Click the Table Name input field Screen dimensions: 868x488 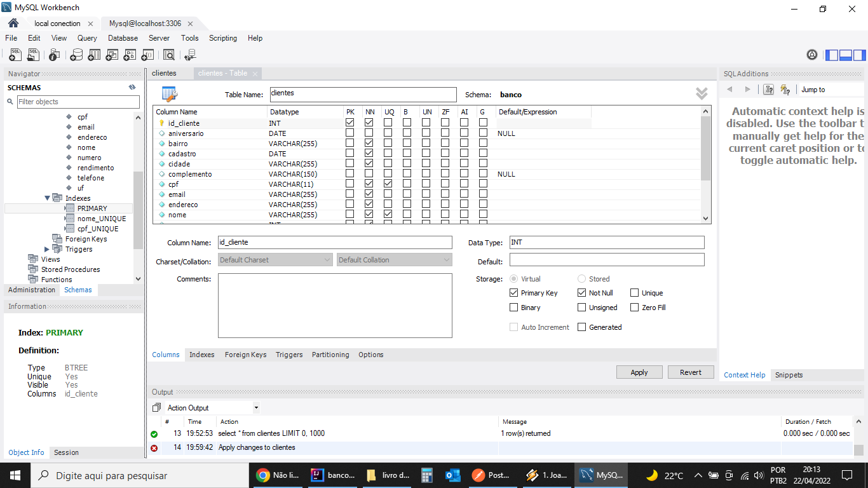coord(363,95)
